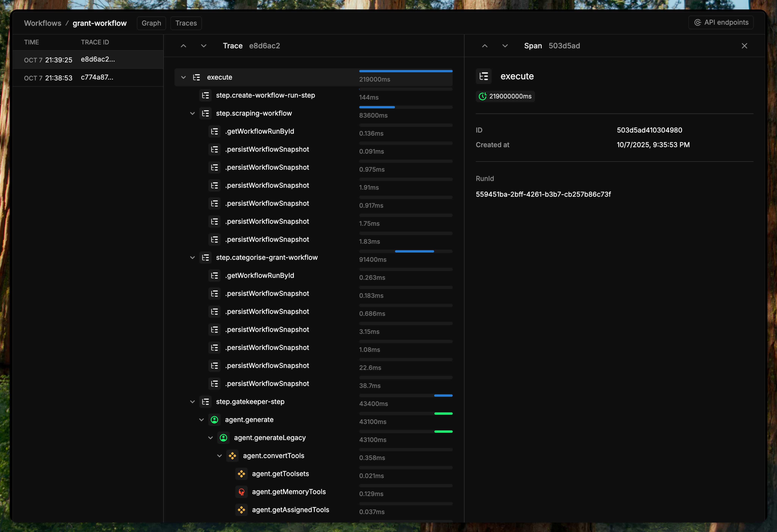The width and height of the screenshot is (777, 532).
Task: Collapse the step.gatekeeper-step node
Action: [x=192, y=402]
